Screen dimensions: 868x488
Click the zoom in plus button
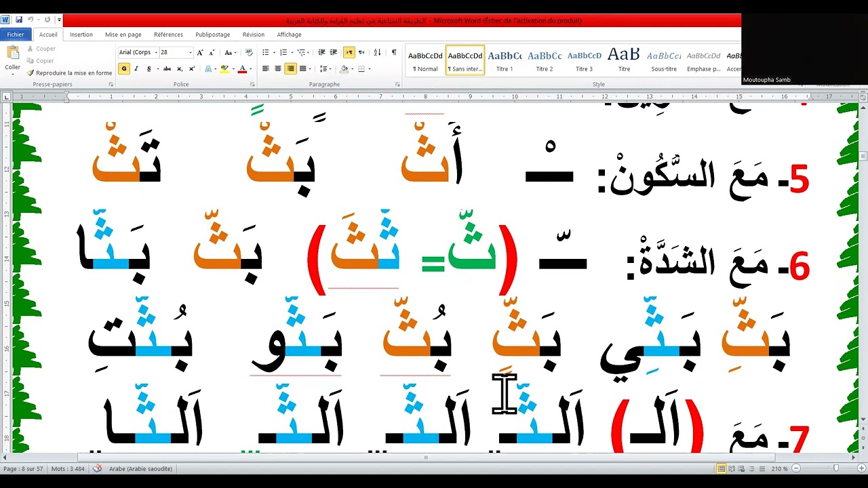pos(861,468)
